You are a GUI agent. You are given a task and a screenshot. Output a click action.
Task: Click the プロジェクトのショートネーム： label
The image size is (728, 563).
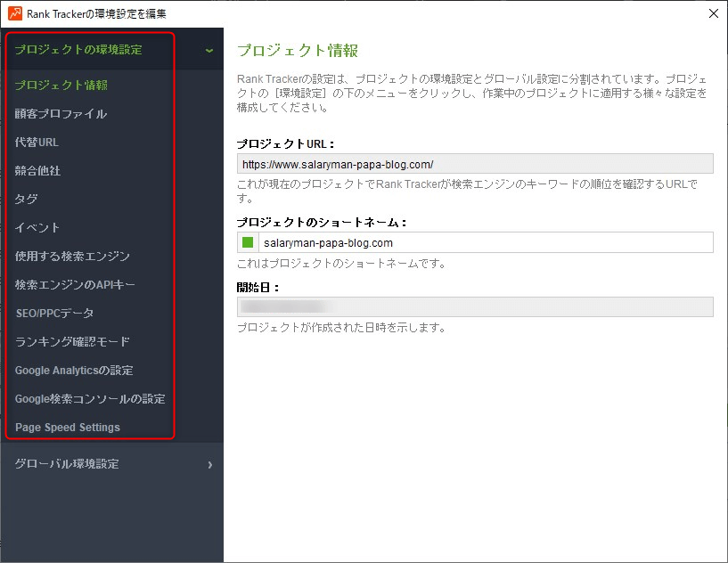[x=322, y=223]
